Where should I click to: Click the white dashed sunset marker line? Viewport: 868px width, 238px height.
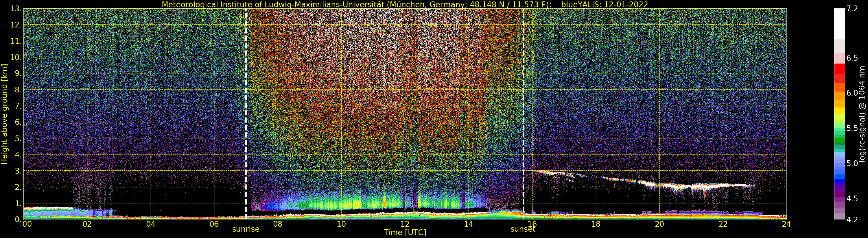[523, 114]
